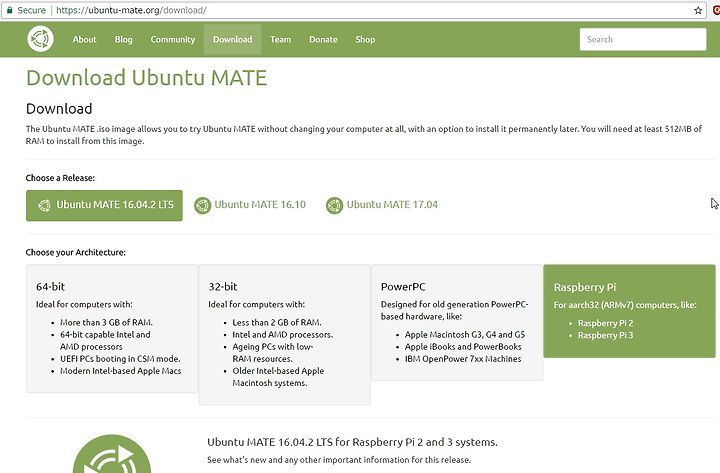Click 'Modern Intel-based Apple Macs' bullet

(121, 371)
